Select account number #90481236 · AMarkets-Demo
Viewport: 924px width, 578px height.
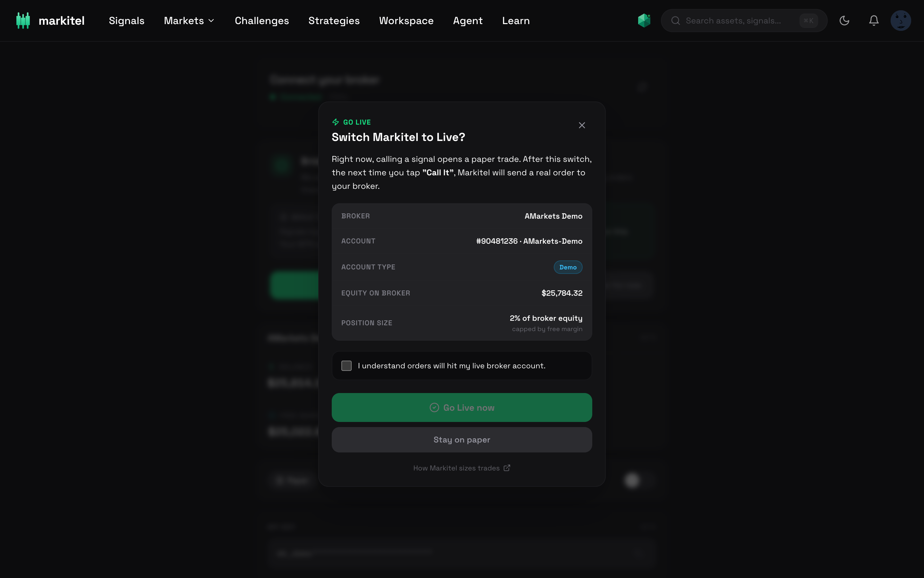[x=529, y=241]
